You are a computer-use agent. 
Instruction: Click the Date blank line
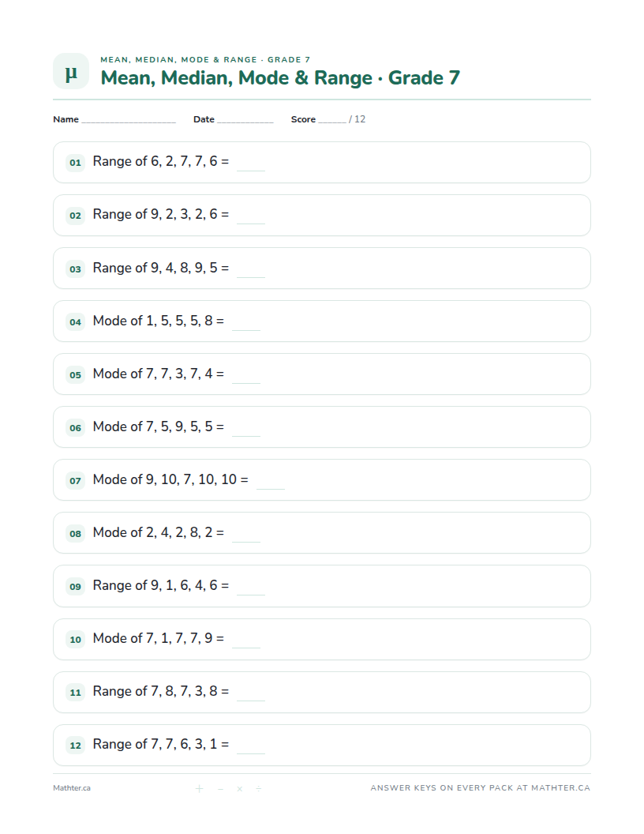[245, 120]
